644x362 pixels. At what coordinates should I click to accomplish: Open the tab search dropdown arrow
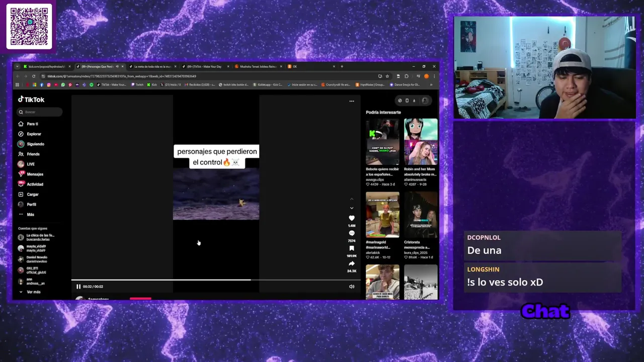coord(17,66)
